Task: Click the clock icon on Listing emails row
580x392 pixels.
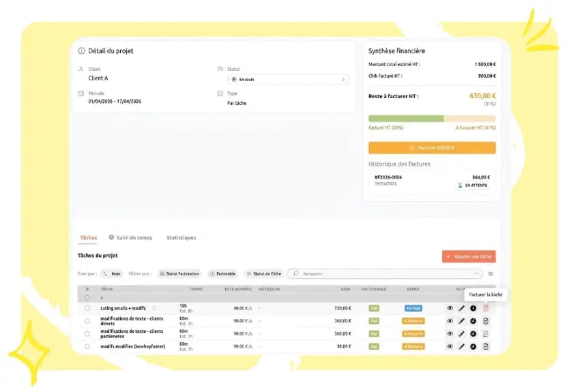Action: (474, 308)
